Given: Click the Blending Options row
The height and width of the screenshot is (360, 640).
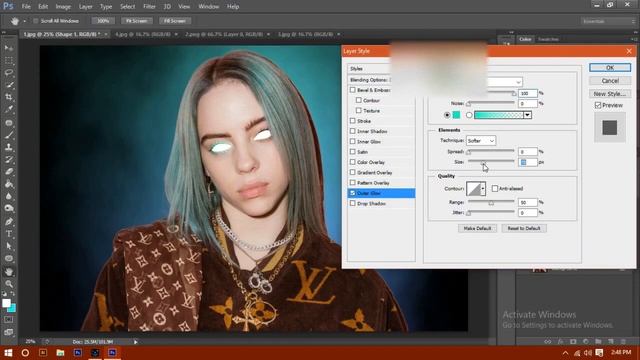Looking at the screenshot, I should click(381, 80).
